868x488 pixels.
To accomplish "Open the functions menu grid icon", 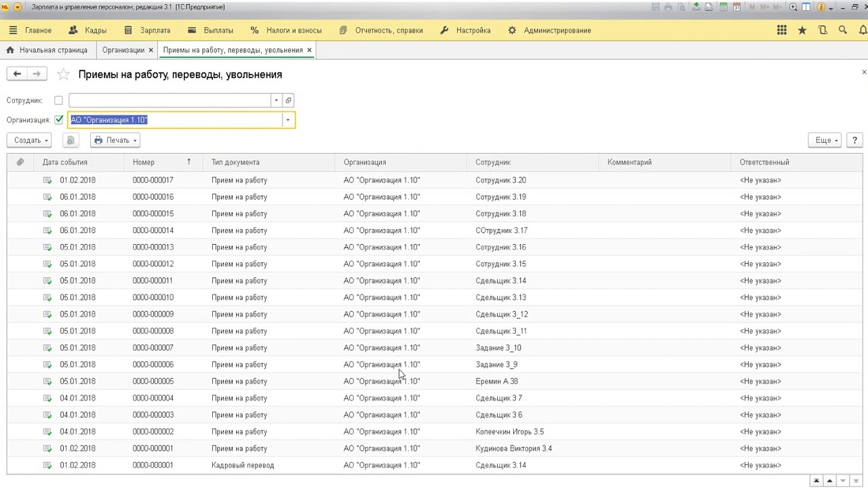I will coord(782,30).
